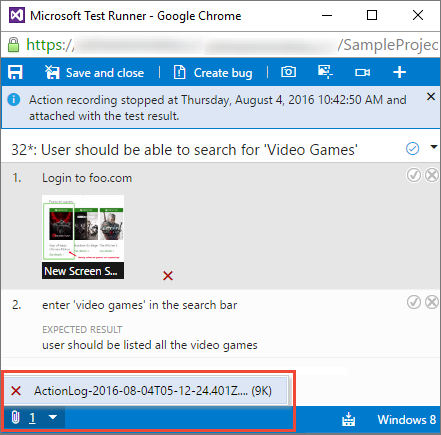Start screen recording with video camera icon
This screenshot has width=441, height=435.
tap(362, 72)
